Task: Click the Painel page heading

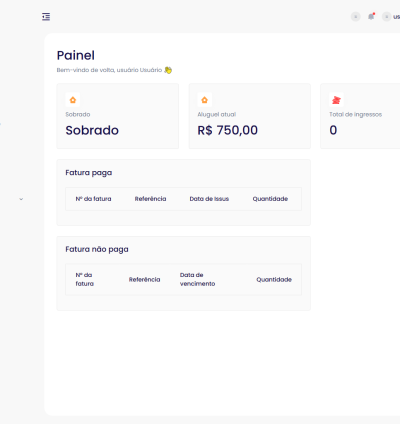Action: point(76,55)
